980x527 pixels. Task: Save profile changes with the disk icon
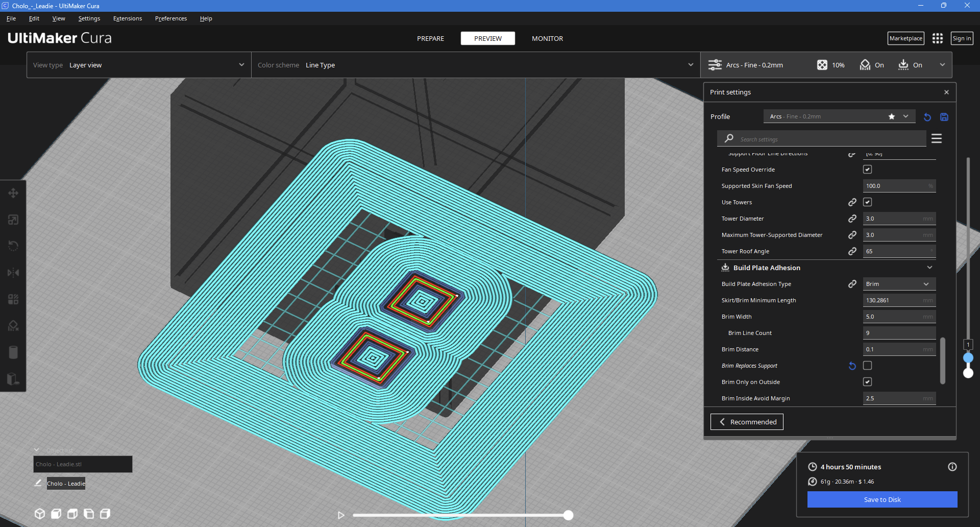coord(944,117)
